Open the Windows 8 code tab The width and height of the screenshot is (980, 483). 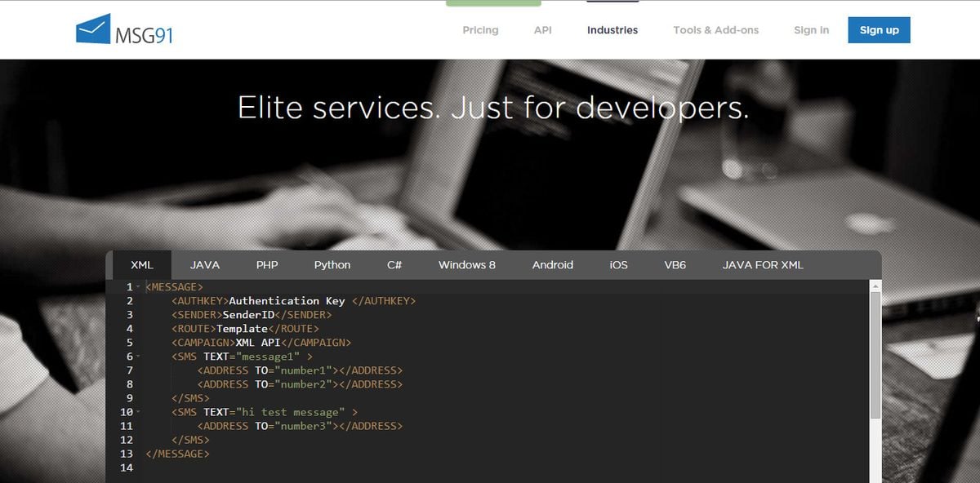pyautogui.click(x=467, y=264)
